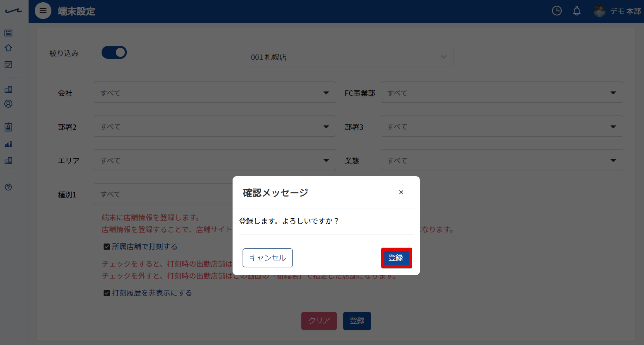Image resolution: width=644 pixels, height=345 pixels.
Task: Click the デモ 本部 user name
Action: 625,11
